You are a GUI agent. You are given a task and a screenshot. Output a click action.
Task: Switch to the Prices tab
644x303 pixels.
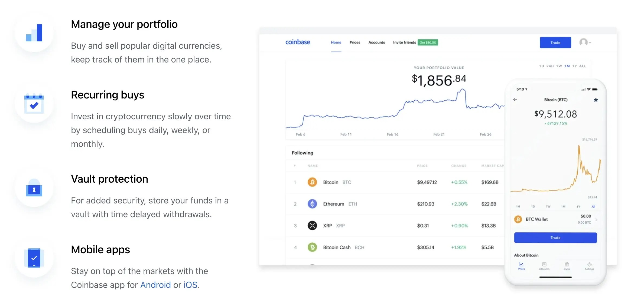[355, 42]
